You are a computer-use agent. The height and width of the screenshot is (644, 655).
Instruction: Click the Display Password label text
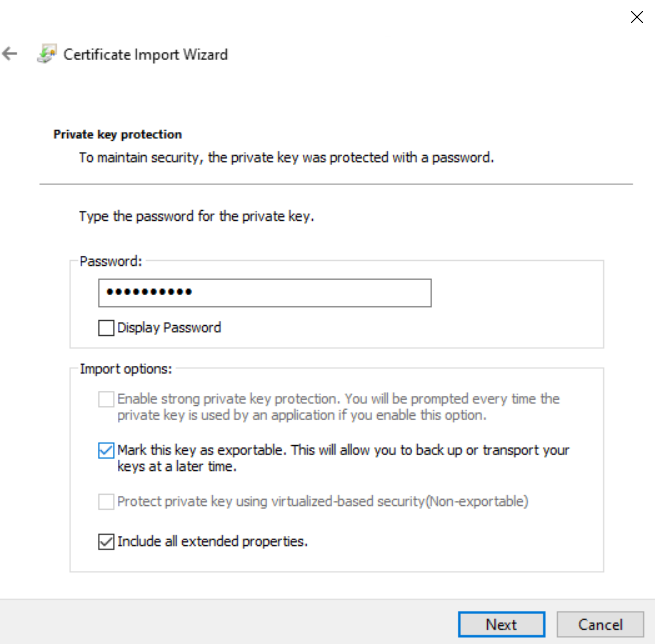(x=169, y=327)
